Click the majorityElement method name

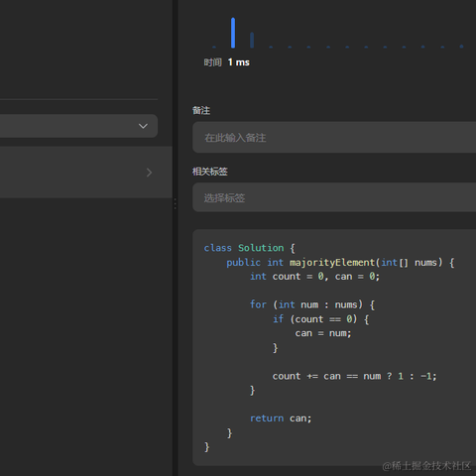coord(332,263)
